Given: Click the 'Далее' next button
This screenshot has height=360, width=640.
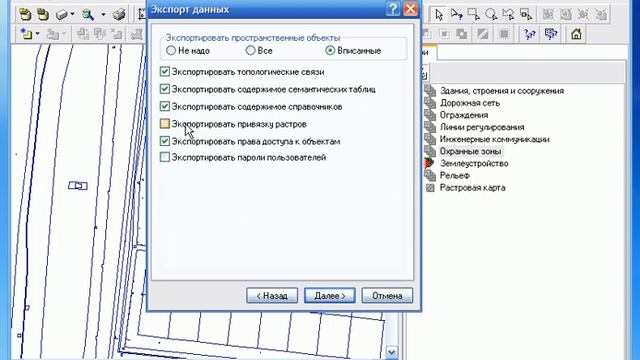Looking at the screenshot, I should point(329,296).
